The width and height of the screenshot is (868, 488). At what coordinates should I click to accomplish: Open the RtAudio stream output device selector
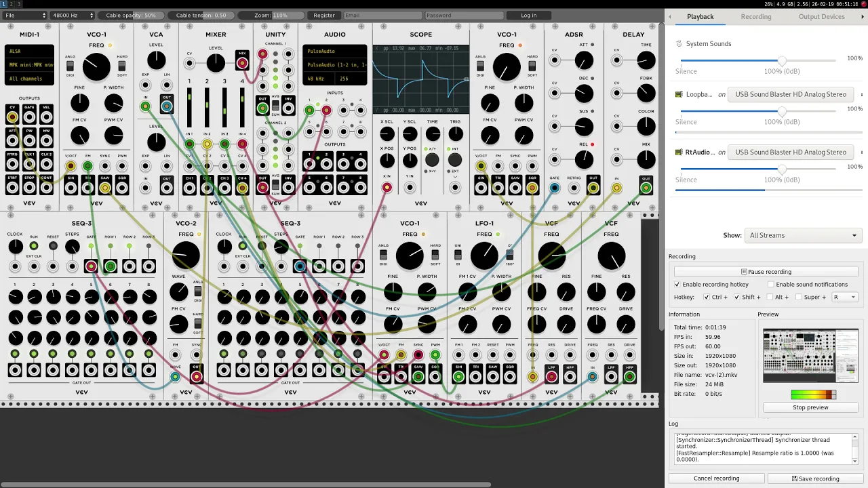click(791, 152)
